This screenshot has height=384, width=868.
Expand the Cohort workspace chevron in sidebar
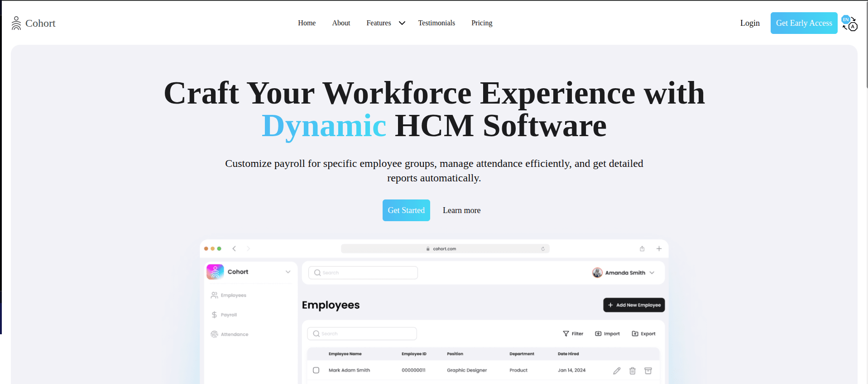click(288, 272)
